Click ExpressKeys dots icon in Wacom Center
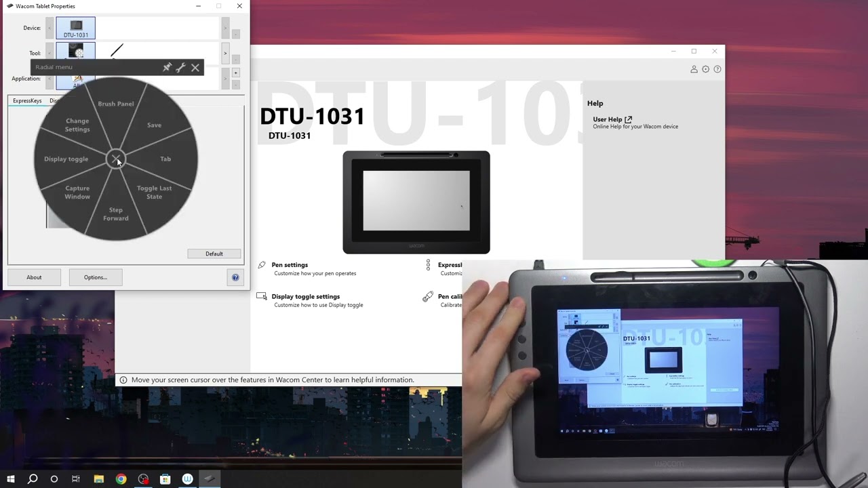The image size is (868, 488). [x=428, y=265]
